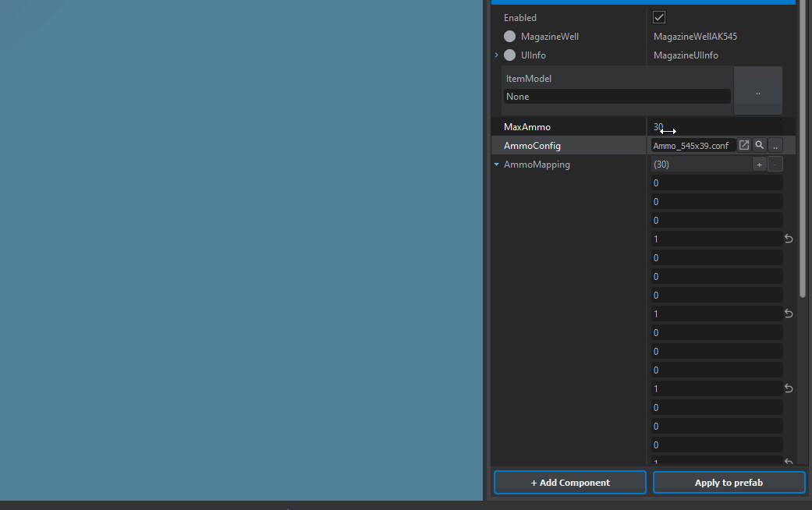This screenshot has width=812, height=510.
Task: Click the circle icon beside UIInfo
Action: tap(509, 55)
